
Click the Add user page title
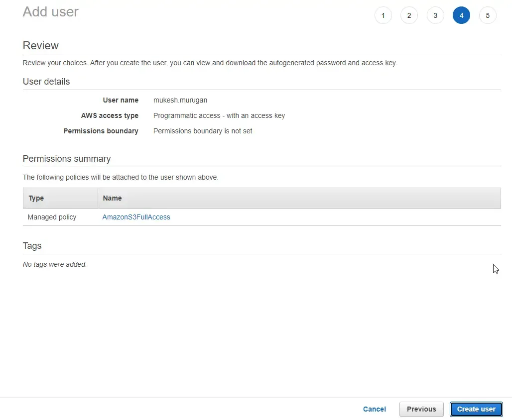tap(50, 11)
